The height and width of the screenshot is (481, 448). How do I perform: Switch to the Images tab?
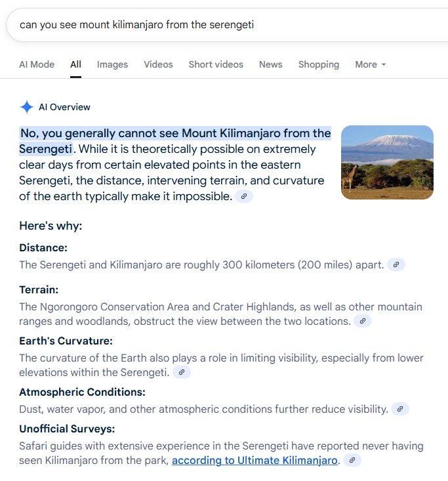tap(112, 64)
